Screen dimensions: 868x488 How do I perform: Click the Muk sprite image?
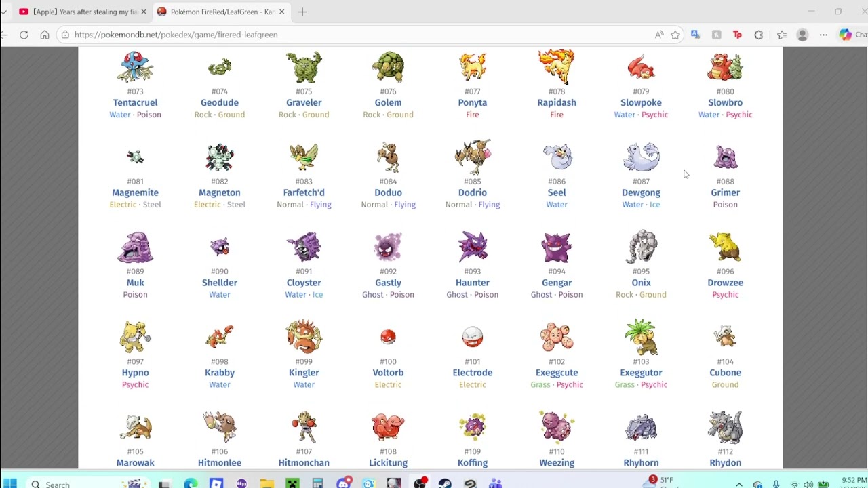pyautogui.click(x=135, y=247)
